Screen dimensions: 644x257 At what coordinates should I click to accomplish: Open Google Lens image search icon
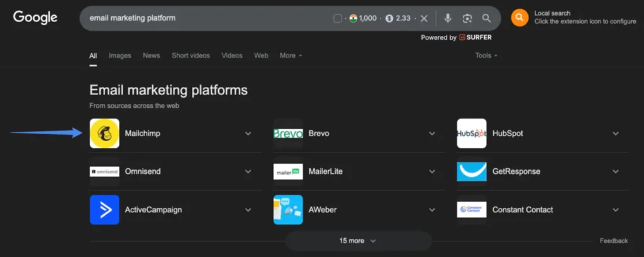click(467, 18)
